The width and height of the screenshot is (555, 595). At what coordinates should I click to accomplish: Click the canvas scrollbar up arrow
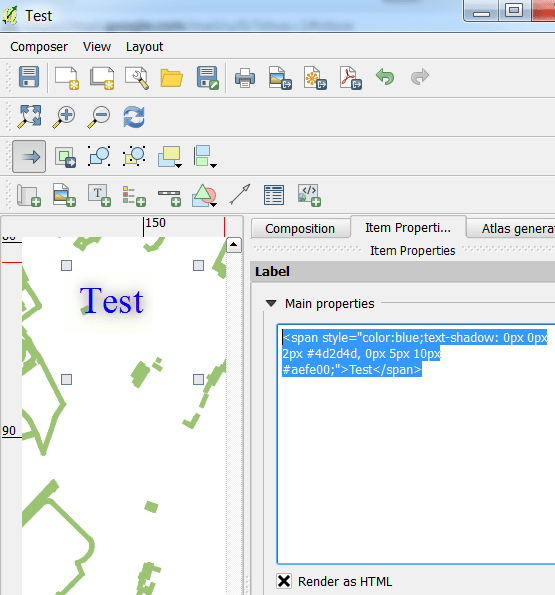click(234, 245)
